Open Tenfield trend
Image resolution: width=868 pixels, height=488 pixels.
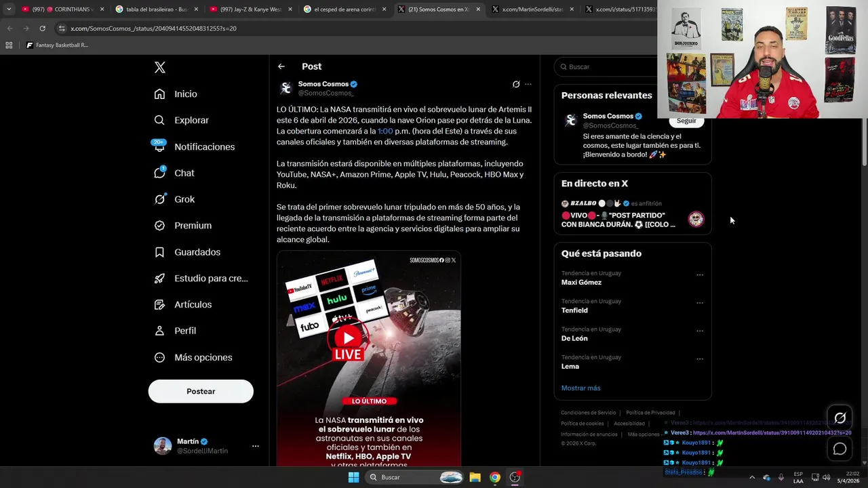(x=574, y=310)
